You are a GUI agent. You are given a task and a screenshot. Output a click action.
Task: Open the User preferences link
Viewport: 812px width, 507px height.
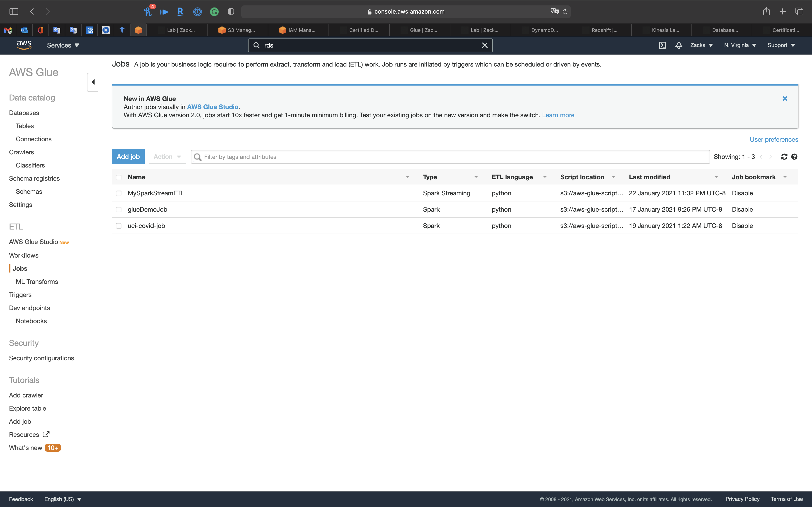click(774, 139)
